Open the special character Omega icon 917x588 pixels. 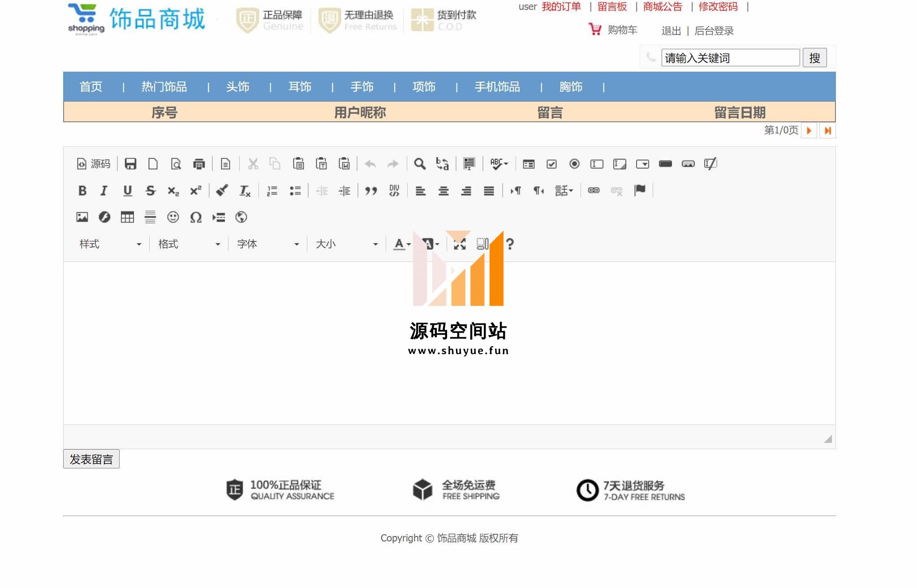pyautogui.click(x=196, y=218)
